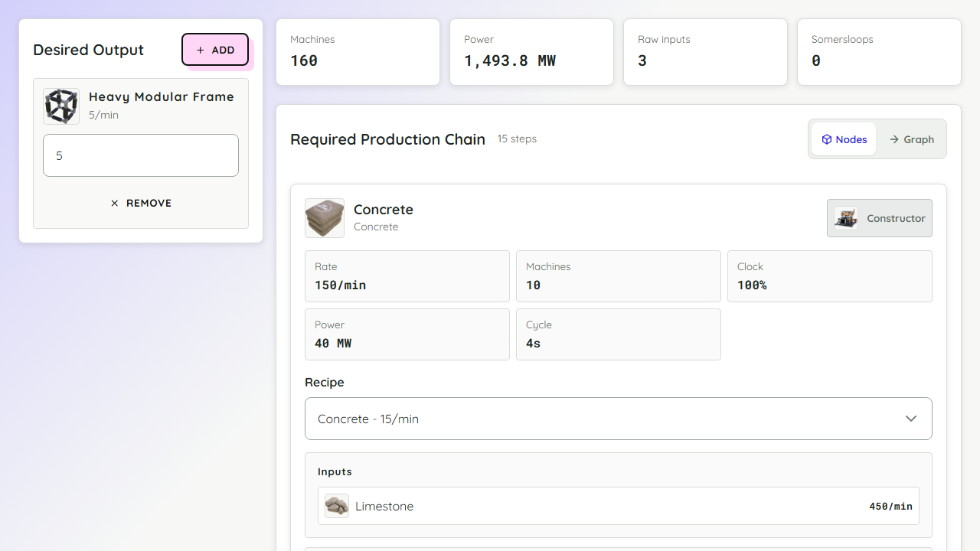Viewport: 980px width, 551px height.
Task: Click the Inputs section label
Action: click(x=335, y=471)
